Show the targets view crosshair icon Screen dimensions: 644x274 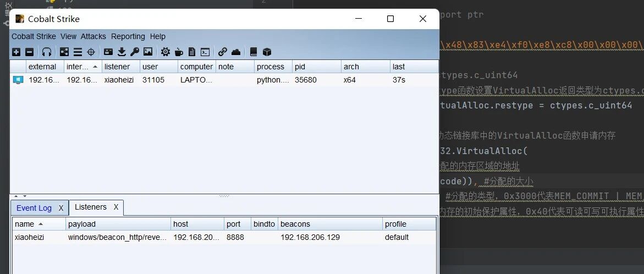[91, 52]
